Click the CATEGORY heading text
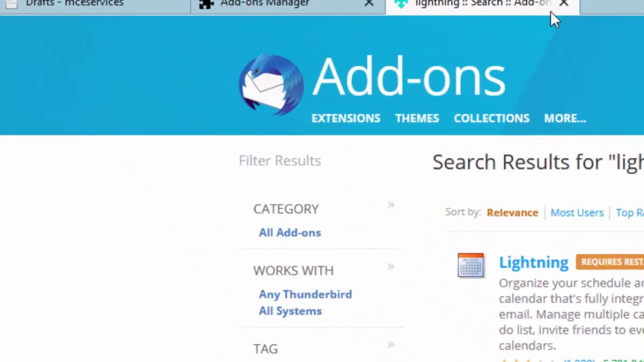Image resolution: width=644 pixels, height=362 pixels. 286,209
